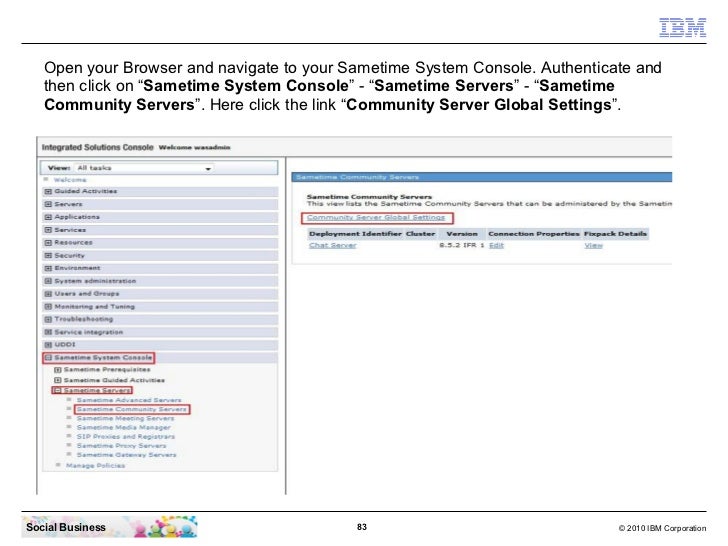
Task: Collapse the Sametime Servers node
Action: click(x=58, y=390)
